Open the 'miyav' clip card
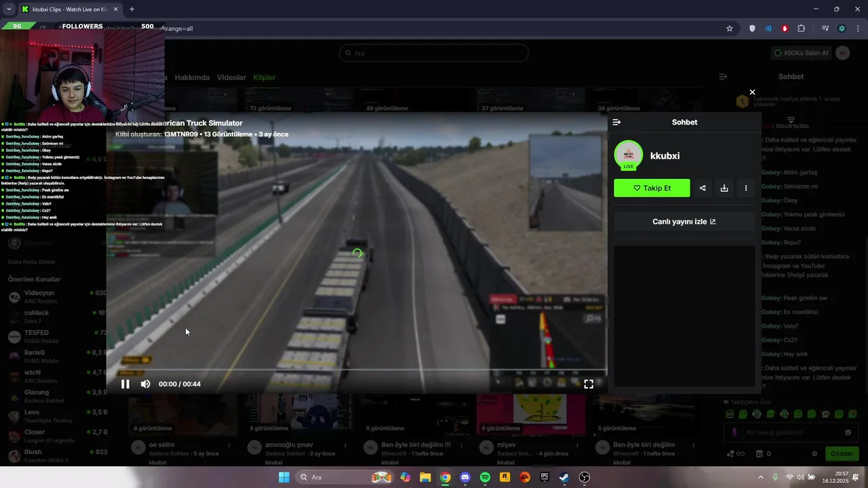Screen dimensions: 868x488 coord(530,428)
